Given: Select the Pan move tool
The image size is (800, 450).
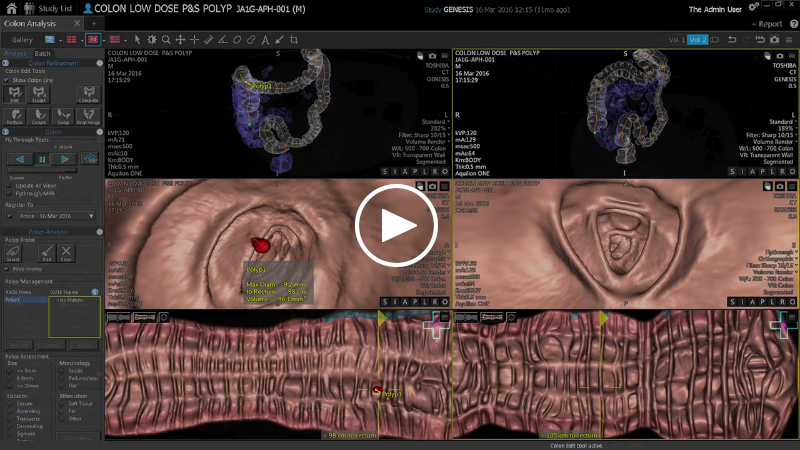Looking at the screenshot, I should pos(180,40).
